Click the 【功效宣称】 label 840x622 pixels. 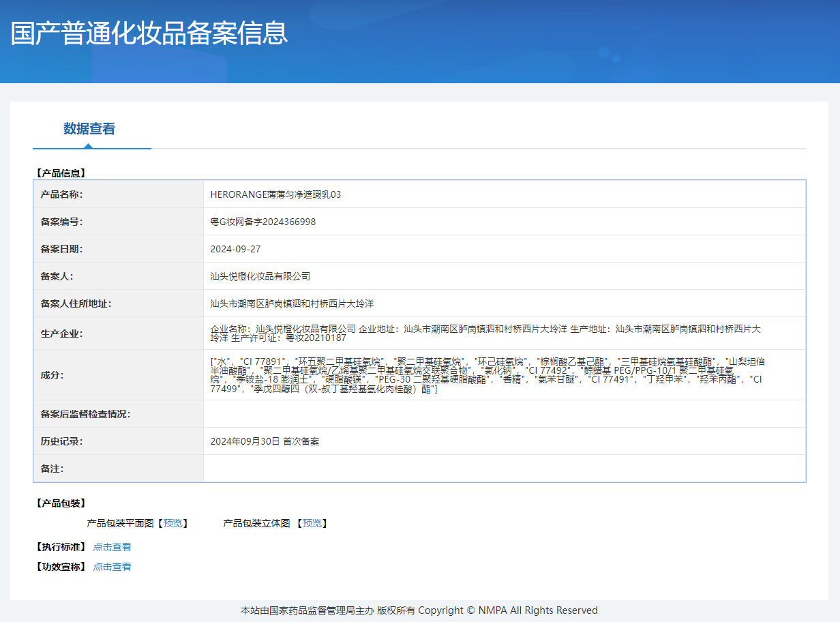pyautogui.click(x=61, y=567)
